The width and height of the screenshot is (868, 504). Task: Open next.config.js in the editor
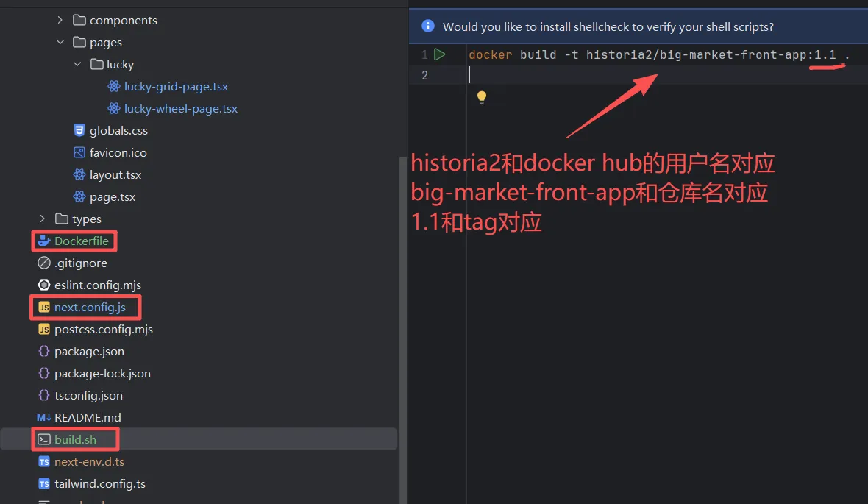(90, 307)
